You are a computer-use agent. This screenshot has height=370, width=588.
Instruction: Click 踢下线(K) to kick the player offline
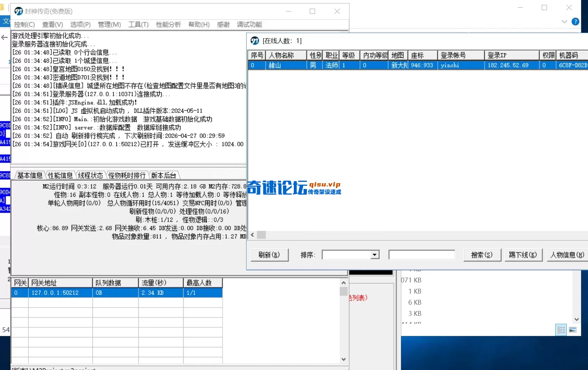pos(523,255)
